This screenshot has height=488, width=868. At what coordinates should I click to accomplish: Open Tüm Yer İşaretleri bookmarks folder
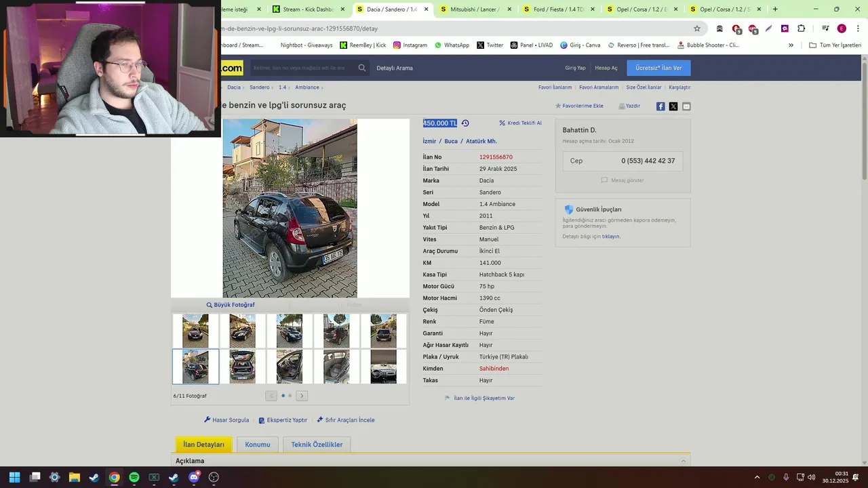pyautogui.click(x=835, y=45)
